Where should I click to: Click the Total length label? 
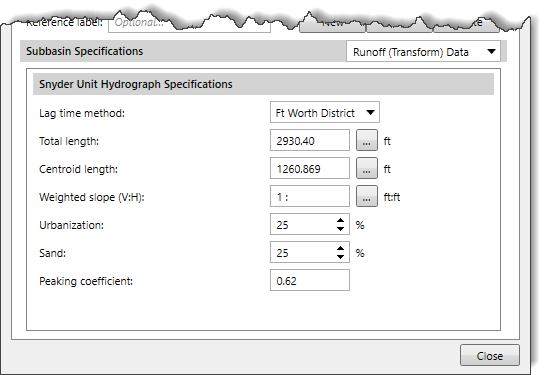tap(69, 141)
